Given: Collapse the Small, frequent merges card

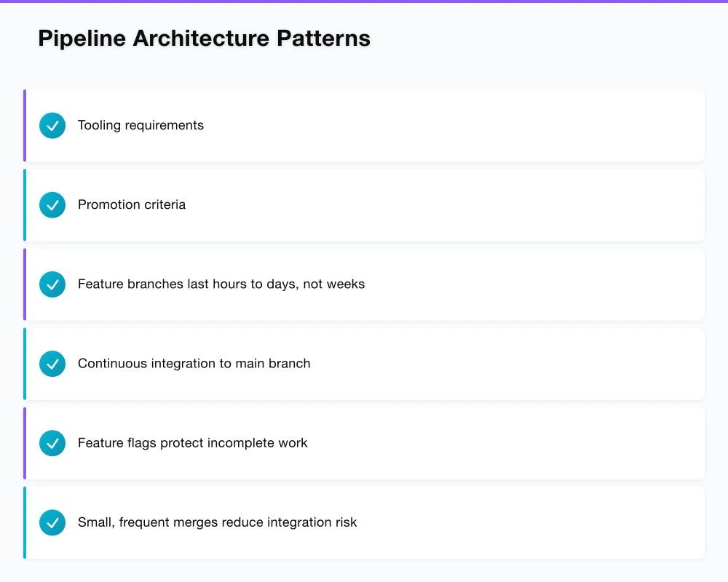Looking at the screenshot, I should [364, 522].
